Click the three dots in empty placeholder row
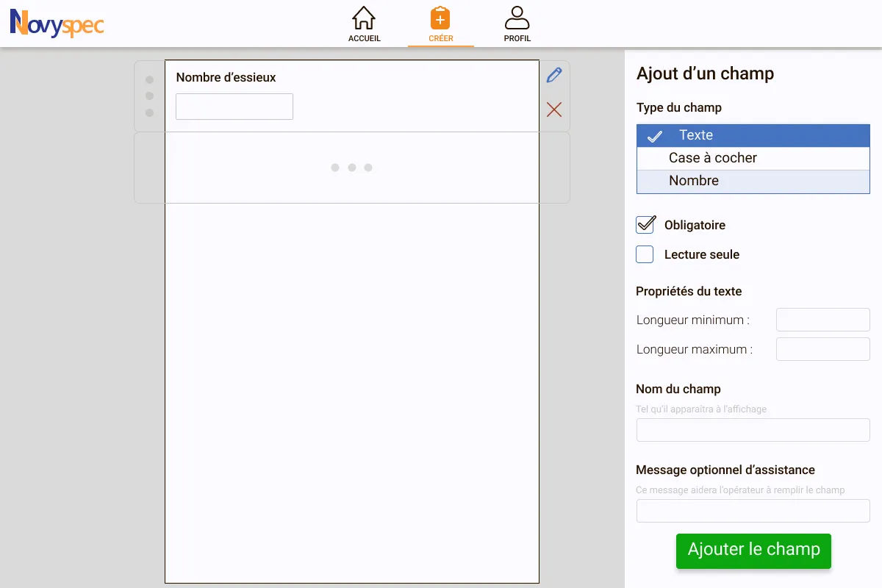Image resolution: width=882 pixels, height=588 pixels. [351, 168]
